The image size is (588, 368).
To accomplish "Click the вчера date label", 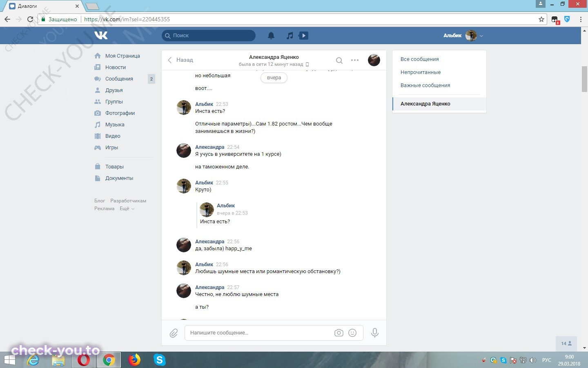I will click(x=274, y=78).
